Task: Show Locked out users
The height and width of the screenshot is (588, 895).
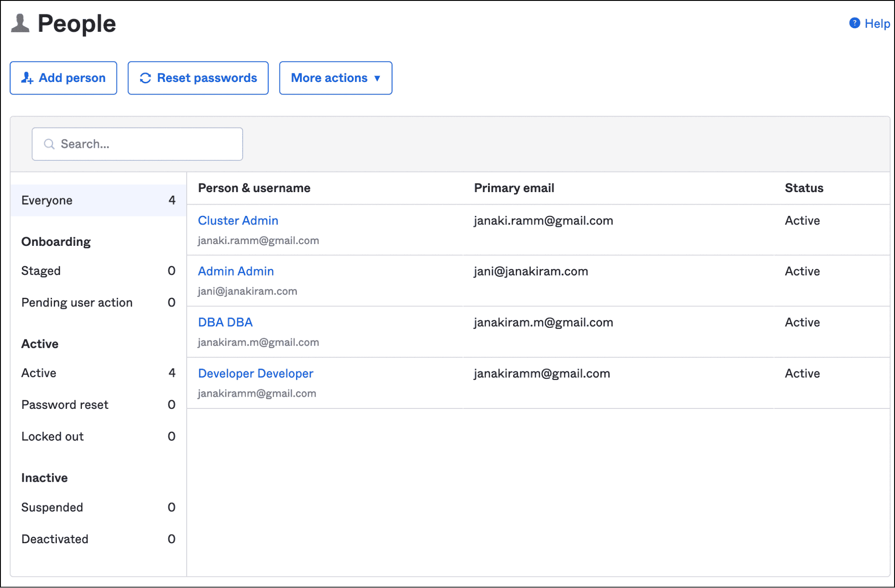Action: pos(52,437)
